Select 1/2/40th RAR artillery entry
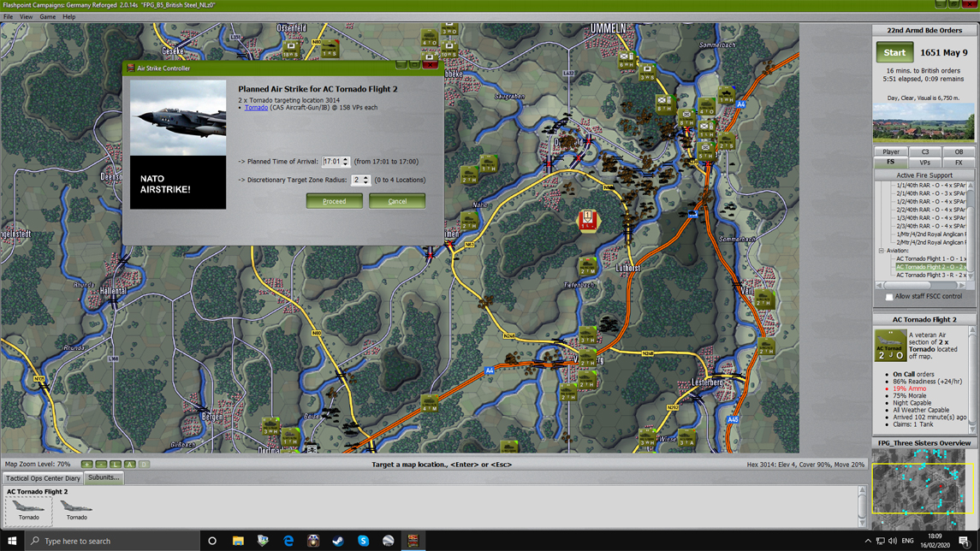 point(930,202)
